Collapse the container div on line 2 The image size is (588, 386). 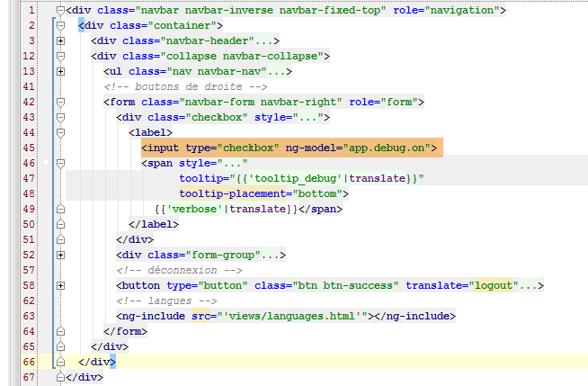click(60, 25)
